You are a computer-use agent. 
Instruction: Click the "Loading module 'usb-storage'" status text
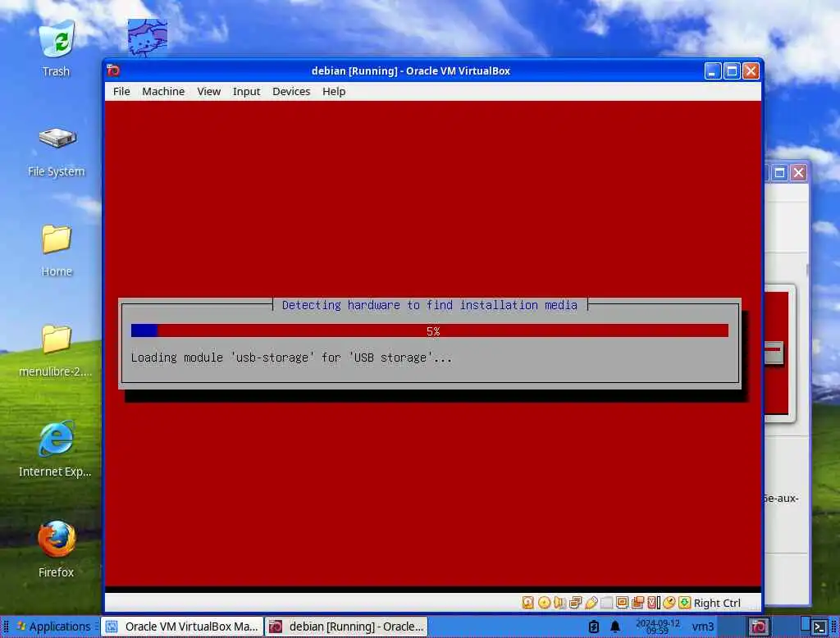(291, 358)
